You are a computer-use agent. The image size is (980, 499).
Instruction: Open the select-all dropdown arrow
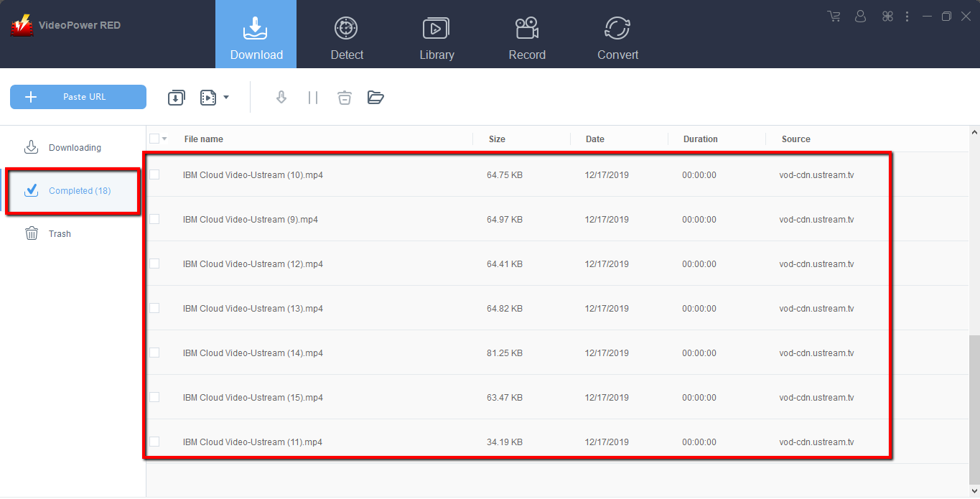(x=164, y=139)
